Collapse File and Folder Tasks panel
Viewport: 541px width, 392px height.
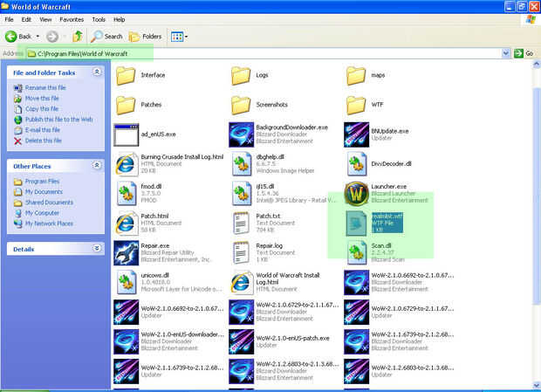97,72
